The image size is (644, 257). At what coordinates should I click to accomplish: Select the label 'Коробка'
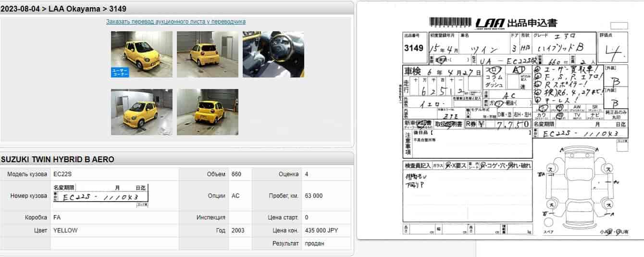36,218
